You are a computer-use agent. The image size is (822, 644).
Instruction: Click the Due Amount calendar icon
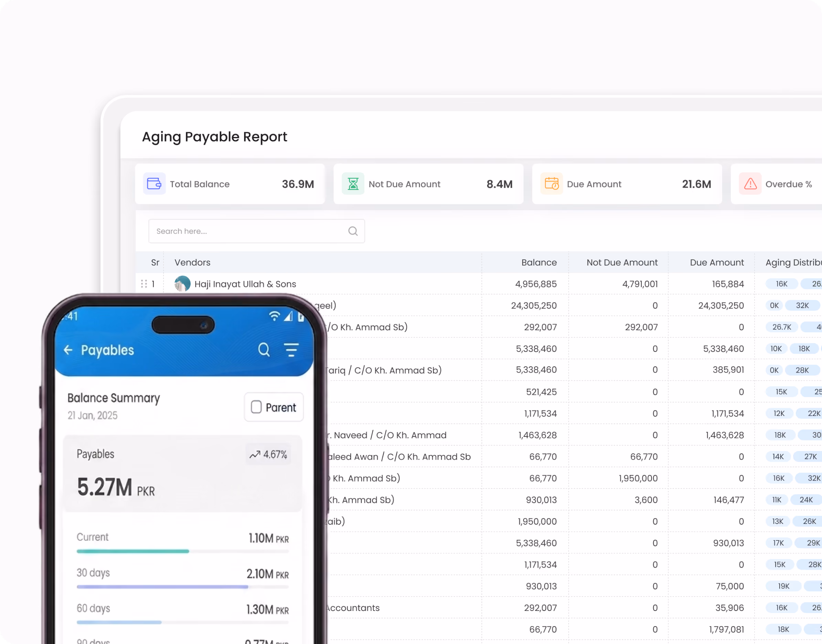click(551, 184)
